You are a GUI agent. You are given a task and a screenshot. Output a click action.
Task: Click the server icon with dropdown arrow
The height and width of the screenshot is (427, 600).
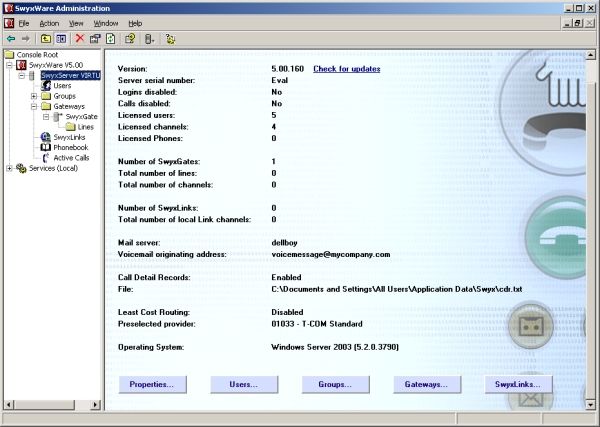pos(149,39)
